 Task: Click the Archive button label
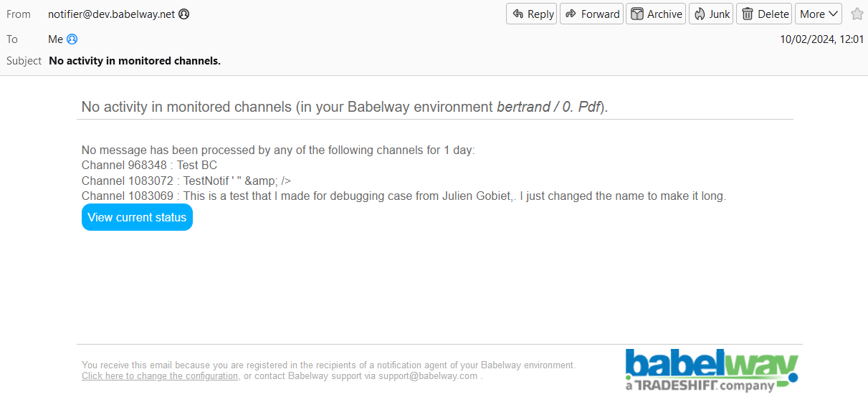[664, 14]
